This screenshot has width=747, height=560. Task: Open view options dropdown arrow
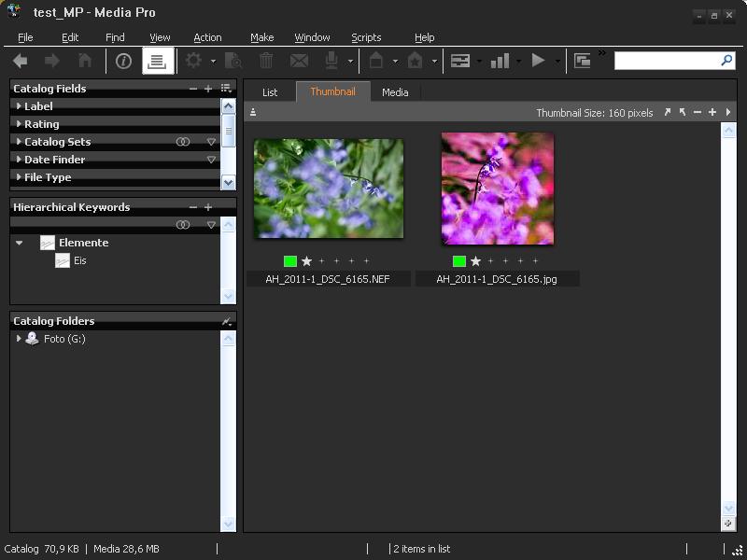pyautogui.click(x=479, y=62)
